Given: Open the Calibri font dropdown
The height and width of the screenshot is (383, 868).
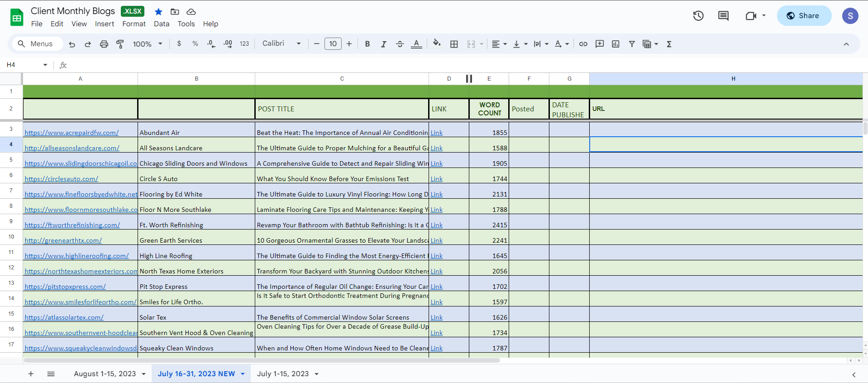Looking at the screenshot, I should [281, 44].
